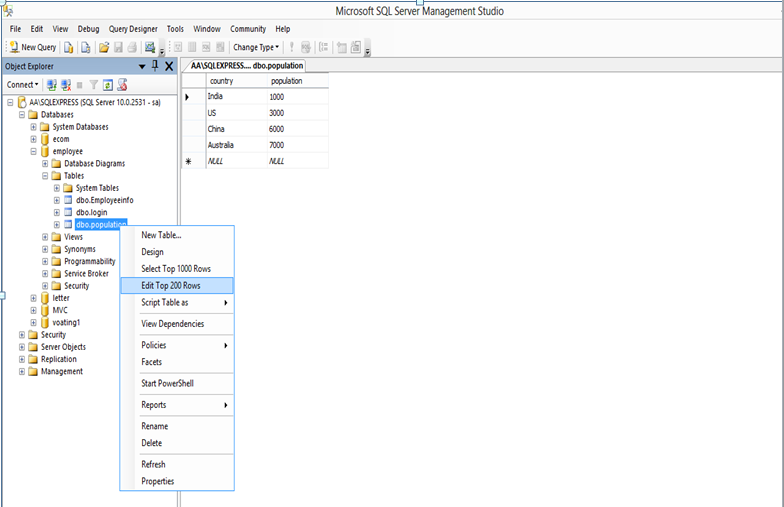
Task: Select the dbo.population document tab
Action: (x=246, y=66)
